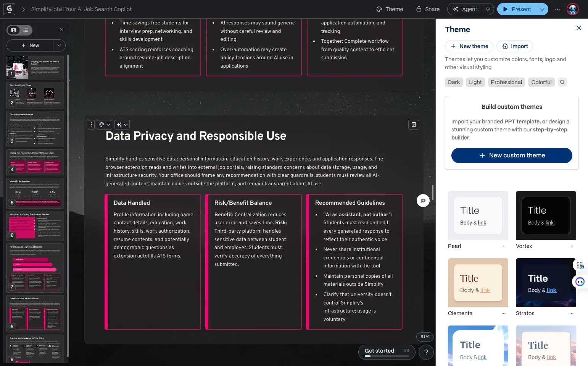
Task: Expand the Present options chevron
Action: point(542,9)
